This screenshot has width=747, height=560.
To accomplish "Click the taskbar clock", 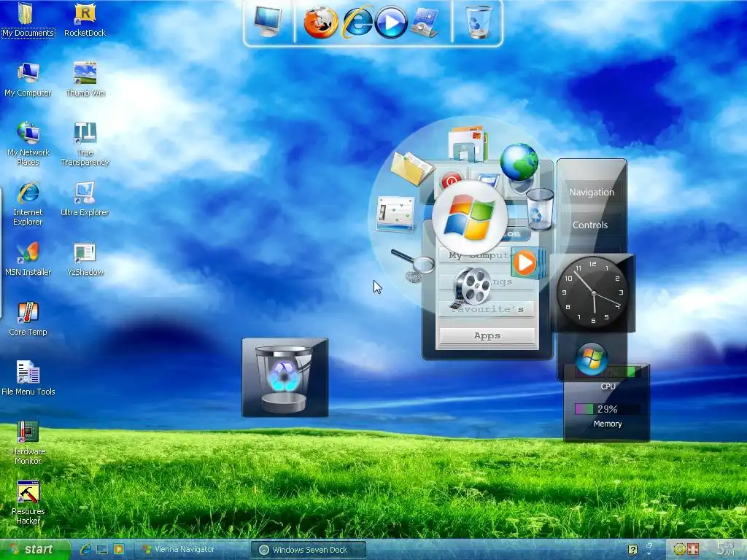I will (726, 548).
